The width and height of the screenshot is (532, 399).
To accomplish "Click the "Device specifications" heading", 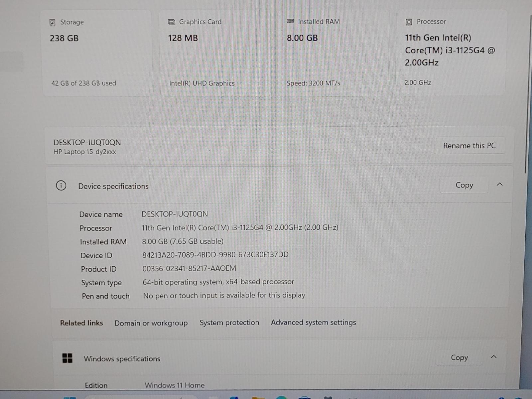I will [113, 186].
